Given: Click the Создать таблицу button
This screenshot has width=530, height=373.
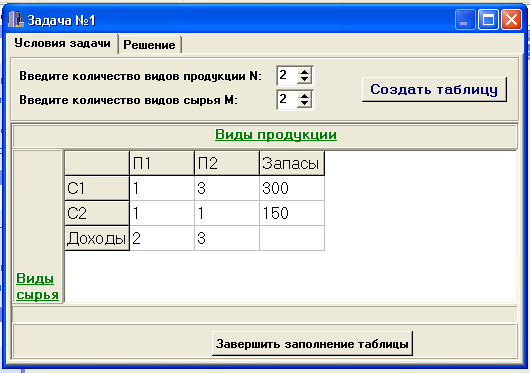Looking at the screenshot, I should coord(434,90).
